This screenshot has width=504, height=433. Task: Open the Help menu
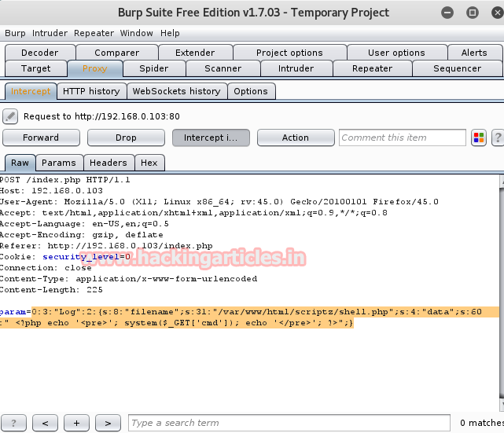point(170,33)
